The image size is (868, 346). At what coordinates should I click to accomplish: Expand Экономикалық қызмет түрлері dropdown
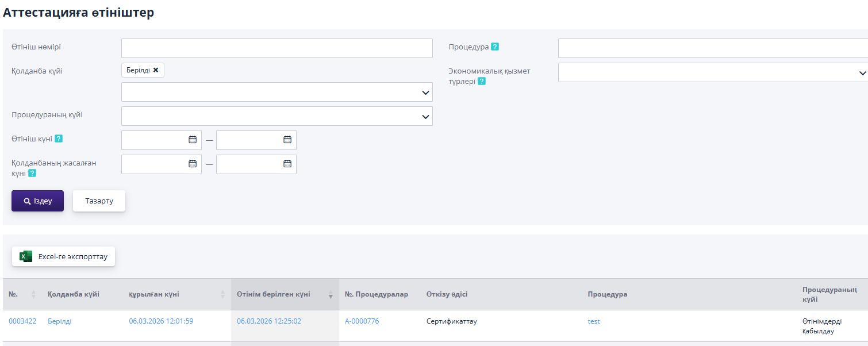coord(862,73)
